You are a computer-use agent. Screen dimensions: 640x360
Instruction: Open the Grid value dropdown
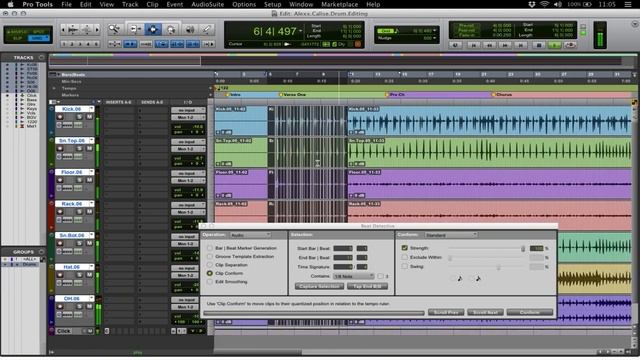[434, 31]
